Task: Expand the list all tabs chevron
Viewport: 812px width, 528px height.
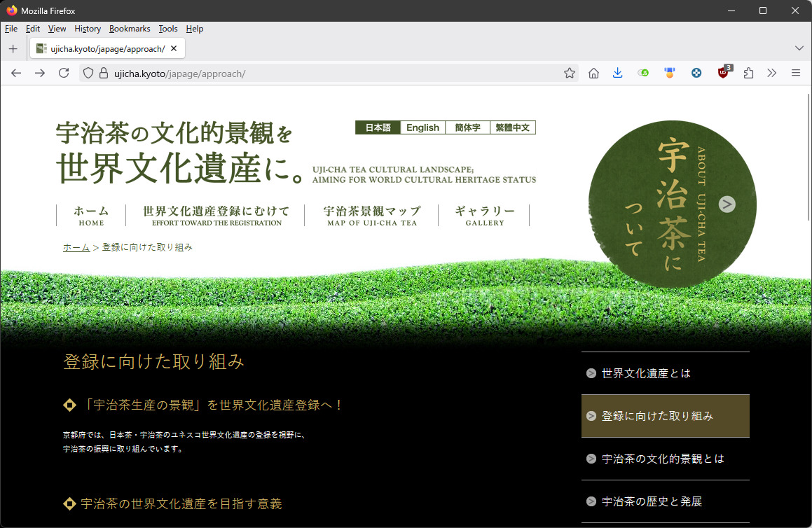Action: tap(799, 48)
